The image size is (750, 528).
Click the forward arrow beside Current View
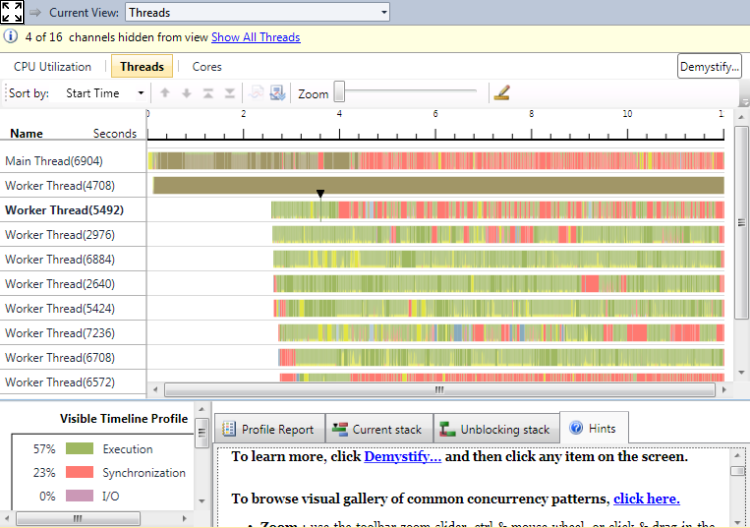35,12
